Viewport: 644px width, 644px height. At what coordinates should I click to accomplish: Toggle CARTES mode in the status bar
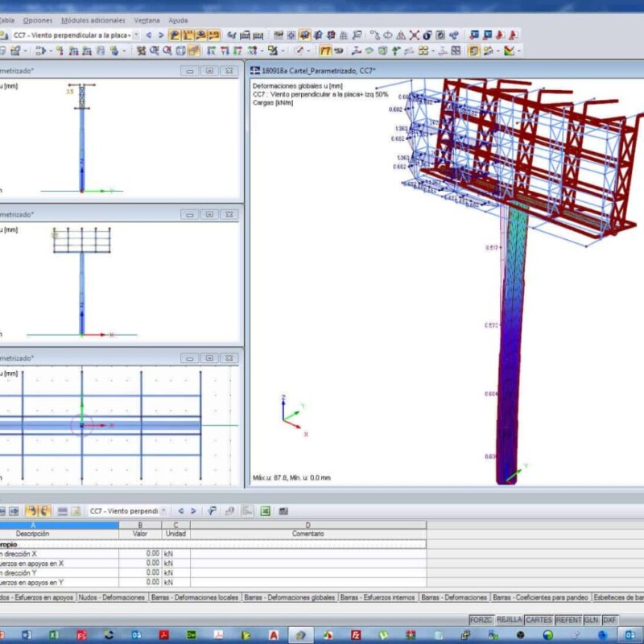[x=539, y=620]
